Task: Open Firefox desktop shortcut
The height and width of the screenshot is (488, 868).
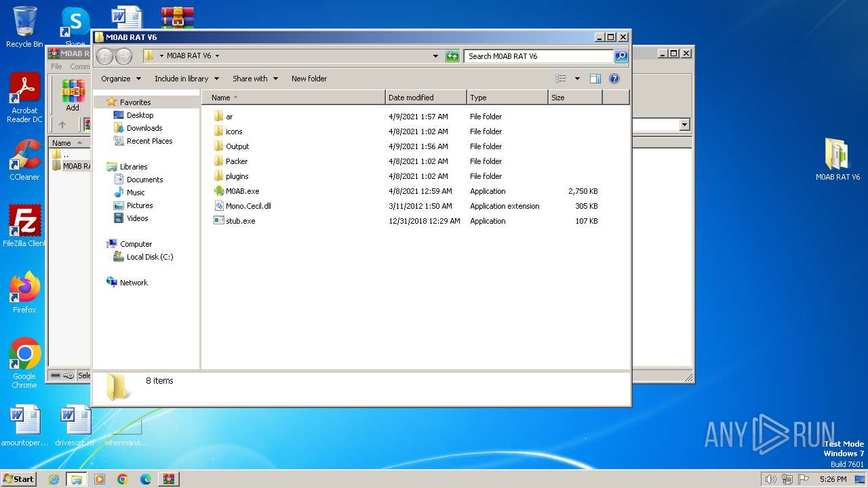Action: [x=24, y=293]
